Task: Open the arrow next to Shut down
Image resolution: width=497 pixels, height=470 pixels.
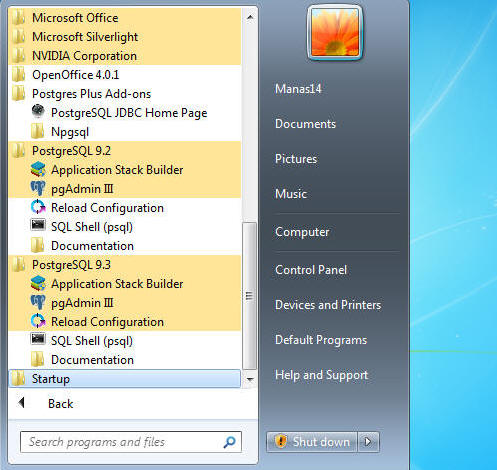Action: coord(368,442)
